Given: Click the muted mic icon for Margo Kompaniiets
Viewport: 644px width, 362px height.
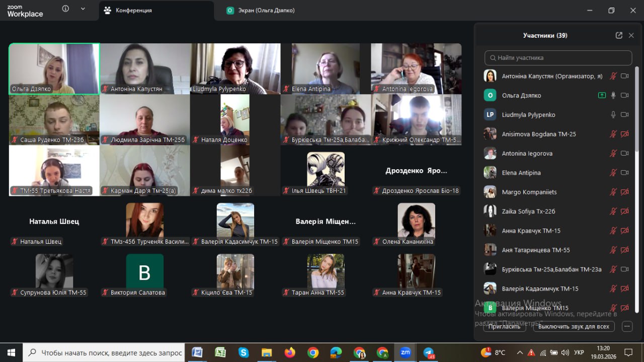Looking at the screenshot, I should click(x=613, y=192).
